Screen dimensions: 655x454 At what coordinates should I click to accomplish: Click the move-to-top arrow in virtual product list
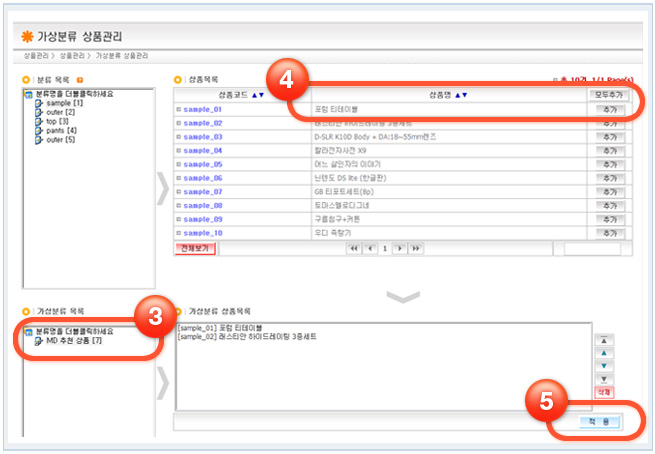pos(606,340)
